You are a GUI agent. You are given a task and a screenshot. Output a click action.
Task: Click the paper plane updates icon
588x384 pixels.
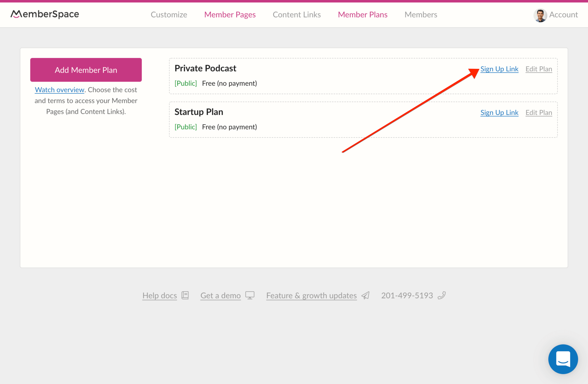(365, 295)
